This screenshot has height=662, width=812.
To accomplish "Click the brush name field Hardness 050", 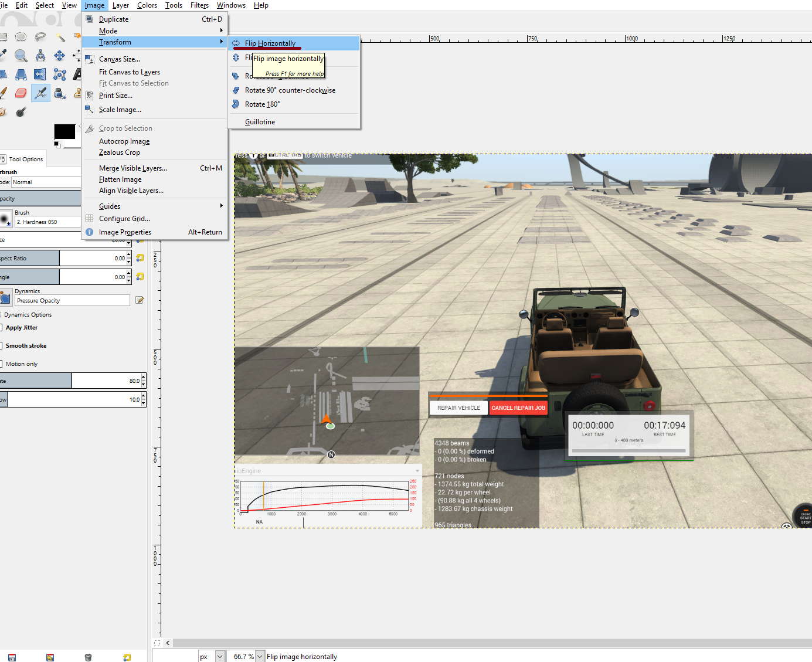I will [x=47, y=222].
